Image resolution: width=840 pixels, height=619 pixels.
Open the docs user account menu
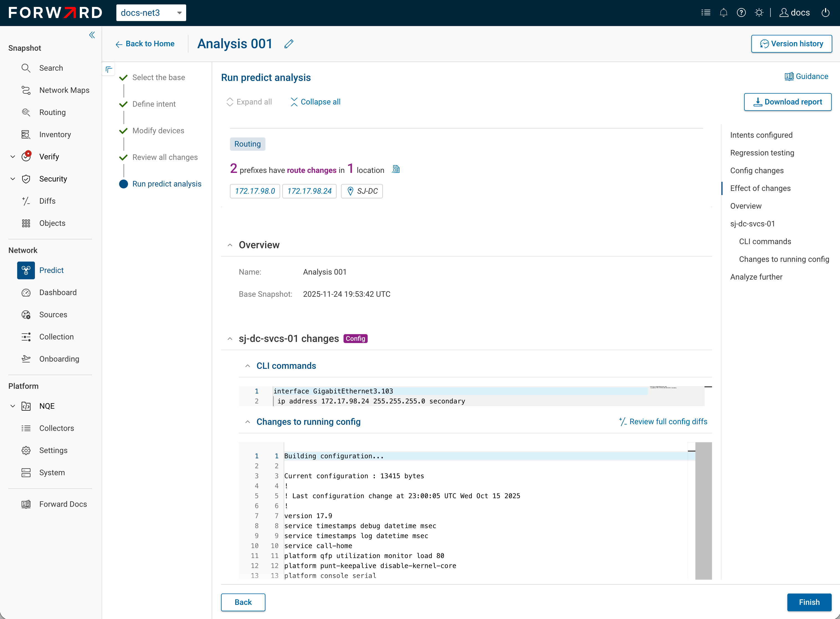click(x=795, y=13)
